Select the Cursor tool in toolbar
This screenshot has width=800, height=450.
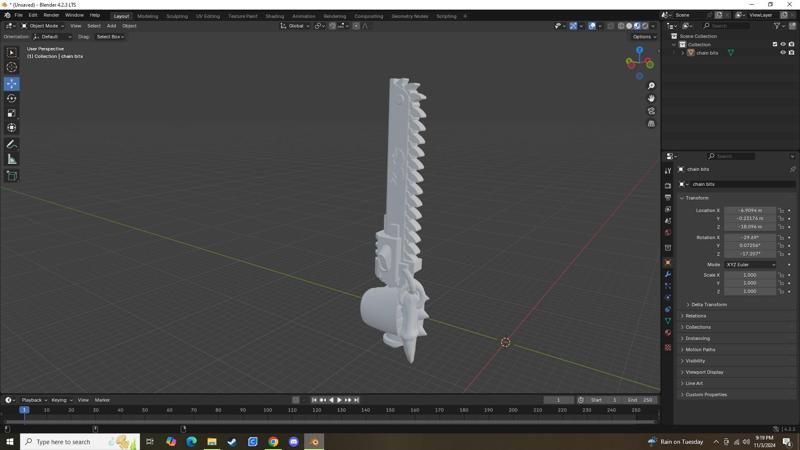point(11,67)
